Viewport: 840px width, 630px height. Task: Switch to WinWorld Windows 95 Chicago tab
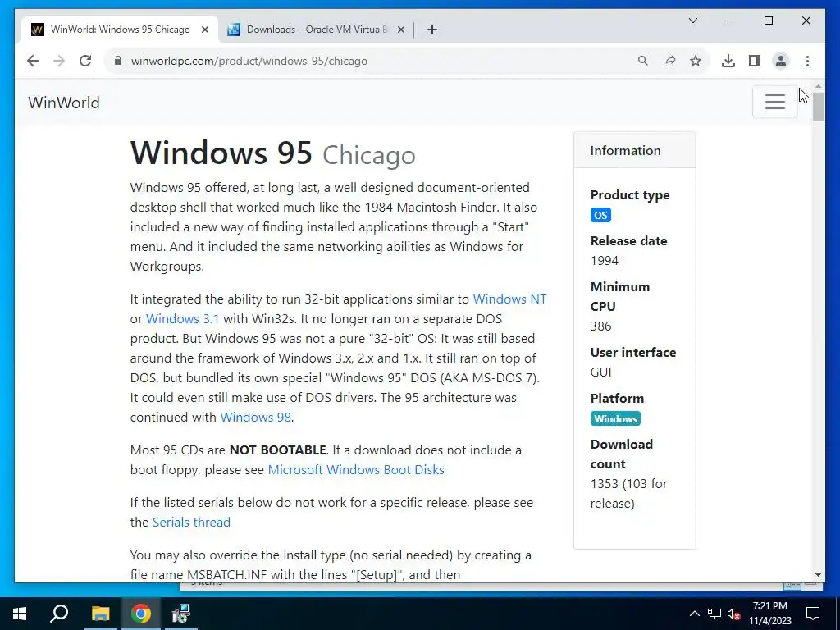point(120,30)
